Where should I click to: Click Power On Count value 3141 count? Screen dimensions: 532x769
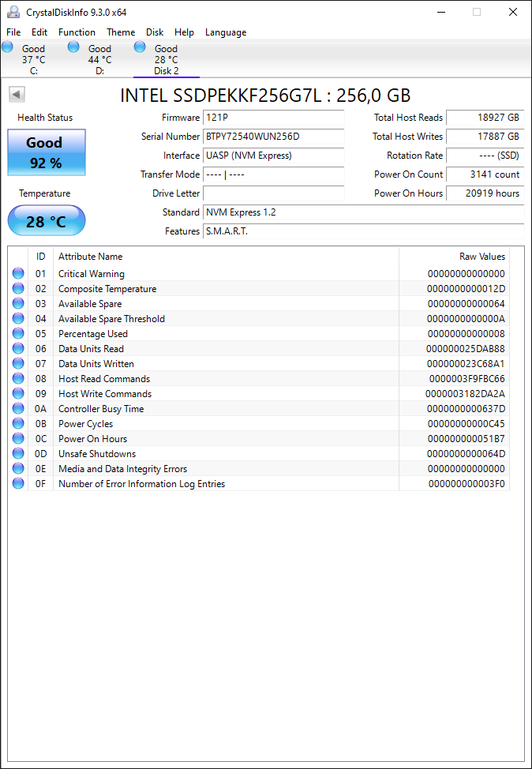(x=485, y=174)
